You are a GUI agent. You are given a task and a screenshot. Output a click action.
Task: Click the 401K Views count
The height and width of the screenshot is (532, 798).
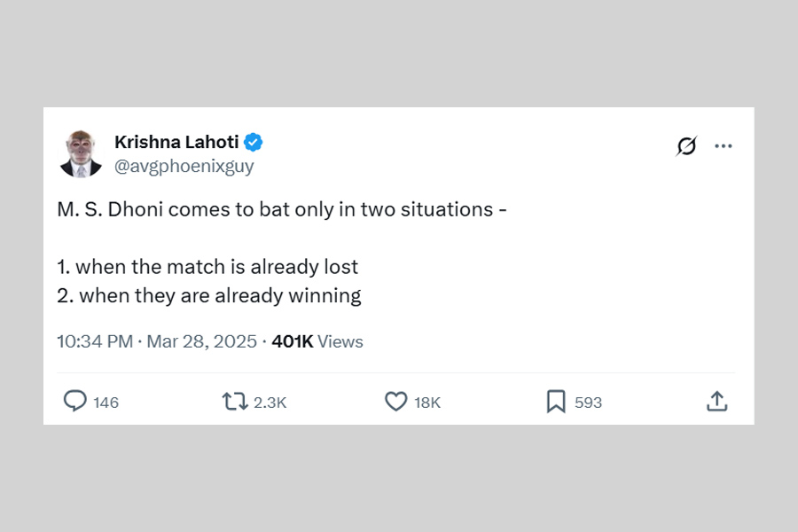pyautogui.click(x=317, y=341)
